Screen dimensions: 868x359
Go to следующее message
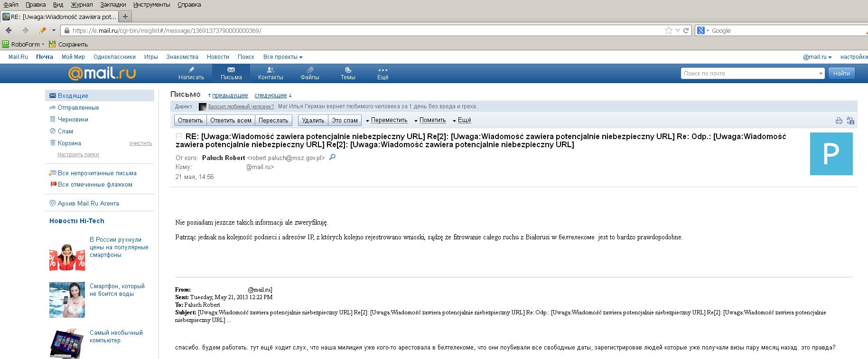271,95
